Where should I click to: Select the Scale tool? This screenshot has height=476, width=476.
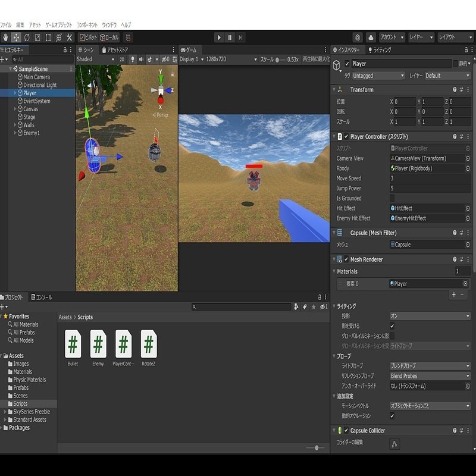point(37,37)
